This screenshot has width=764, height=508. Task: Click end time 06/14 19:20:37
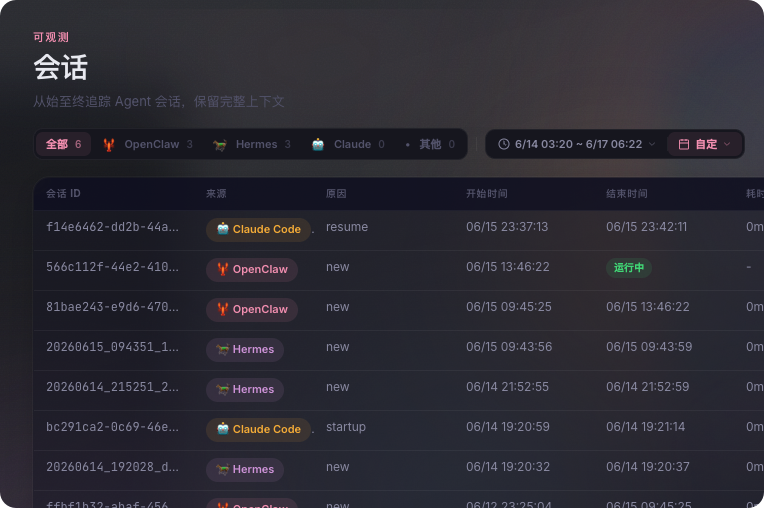point(648,467)
